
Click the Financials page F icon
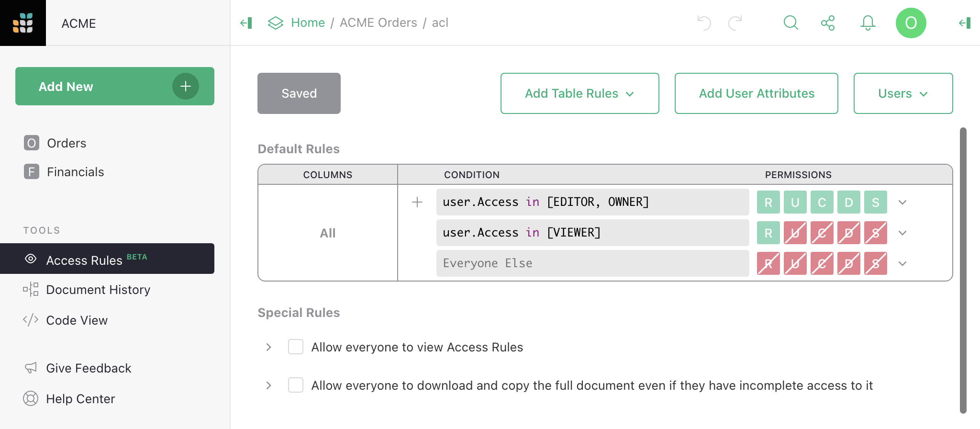pos(32,171)
